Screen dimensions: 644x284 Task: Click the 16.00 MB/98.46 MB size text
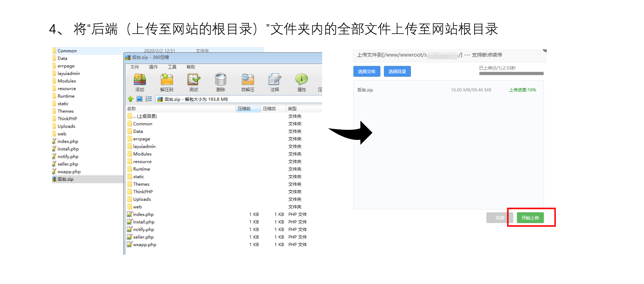pos(471,90)
